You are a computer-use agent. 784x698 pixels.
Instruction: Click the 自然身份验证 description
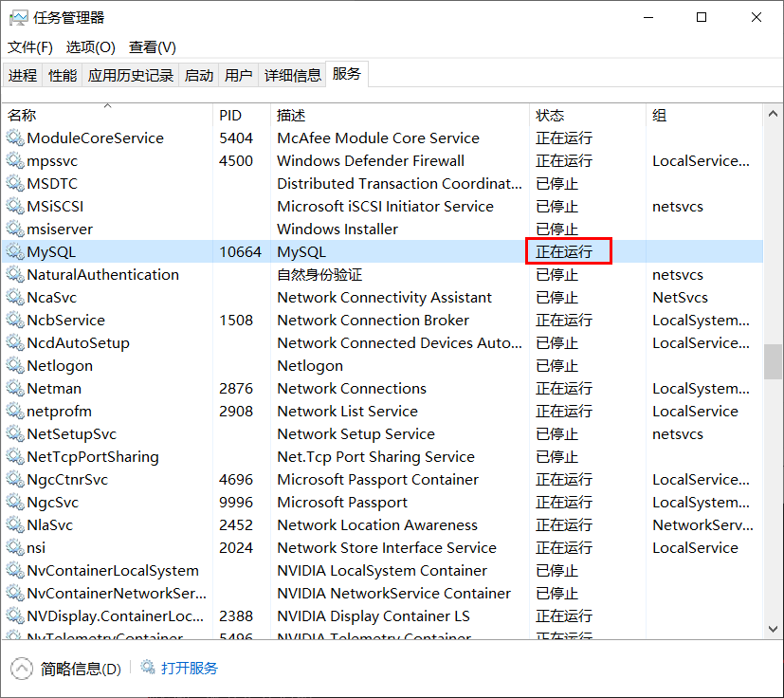pos(319,274)
